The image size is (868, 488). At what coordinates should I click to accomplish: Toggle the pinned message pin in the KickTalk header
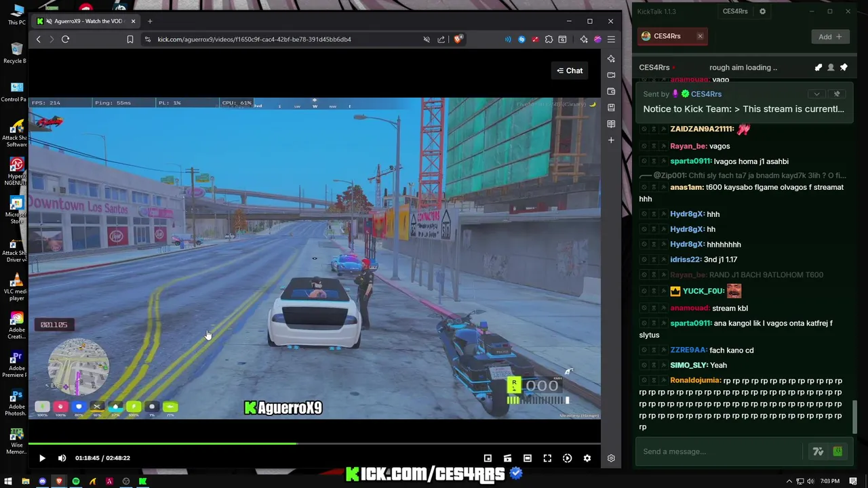(844, 68)
